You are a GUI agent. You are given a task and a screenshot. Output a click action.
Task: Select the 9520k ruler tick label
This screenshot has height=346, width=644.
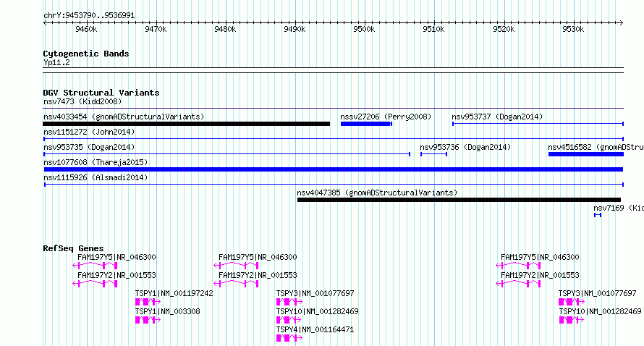click(504, 29)
